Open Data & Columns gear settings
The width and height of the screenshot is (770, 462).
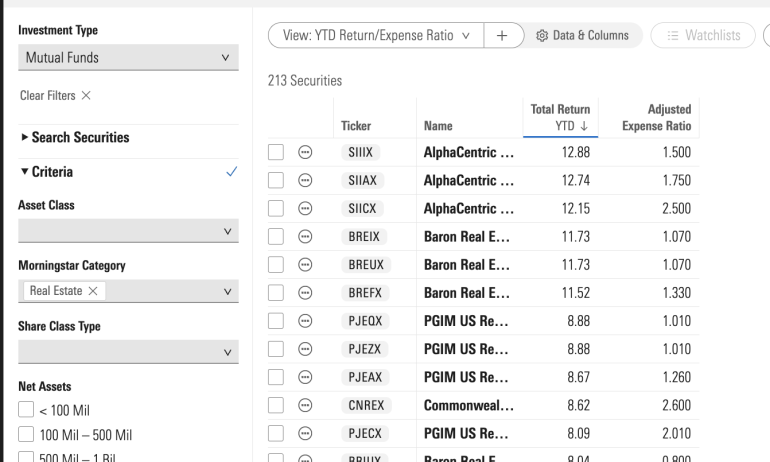coord(586,35)
